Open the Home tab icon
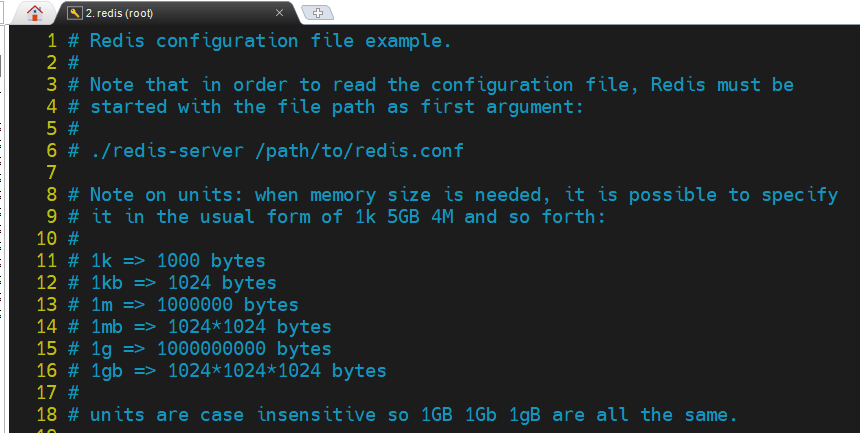The height and width of the screenshot is (433, 860). pos(35,13)
